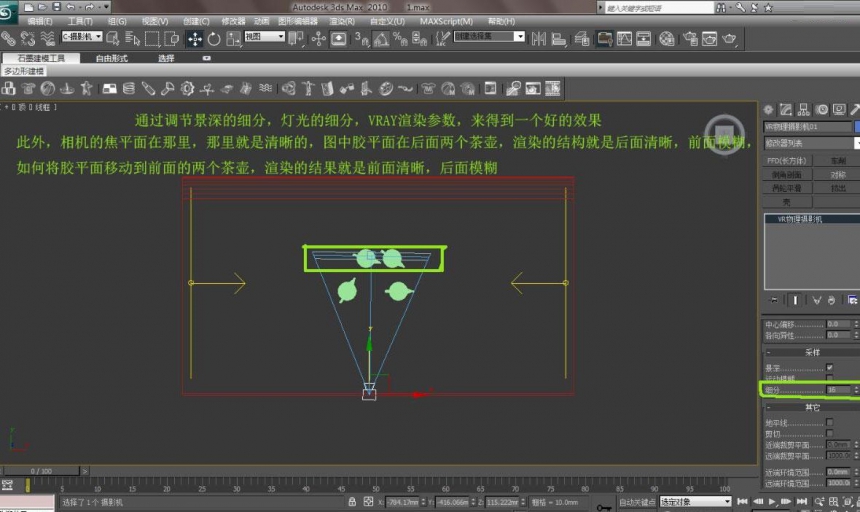Click the Play Animation button

[x=772, y=502]
